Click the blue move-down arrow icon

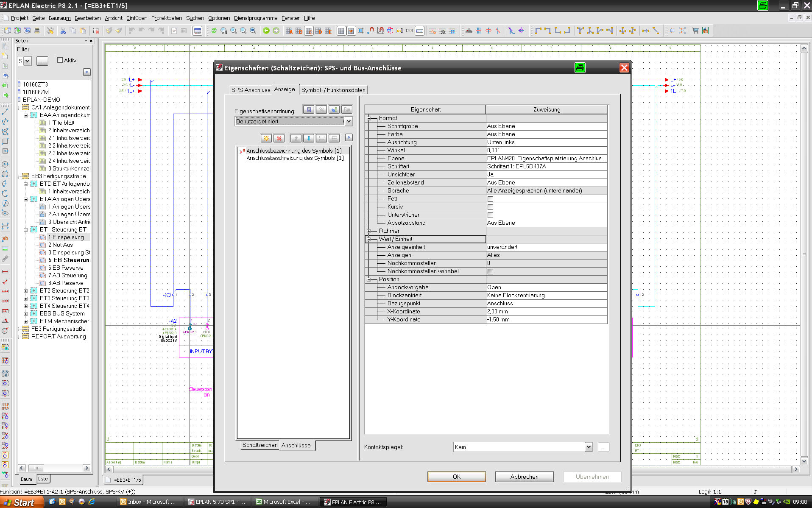coord(309,138)
